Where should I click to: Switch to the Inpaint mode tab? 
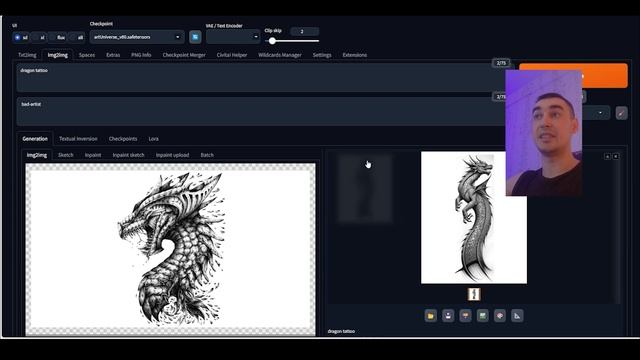point(93,155)
